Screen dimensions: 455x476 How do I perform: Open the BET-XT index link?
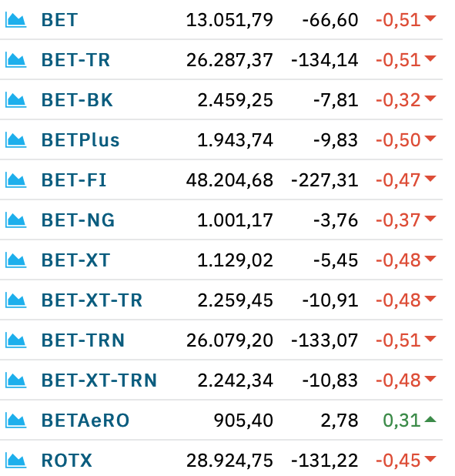click(x=75, y=260)
